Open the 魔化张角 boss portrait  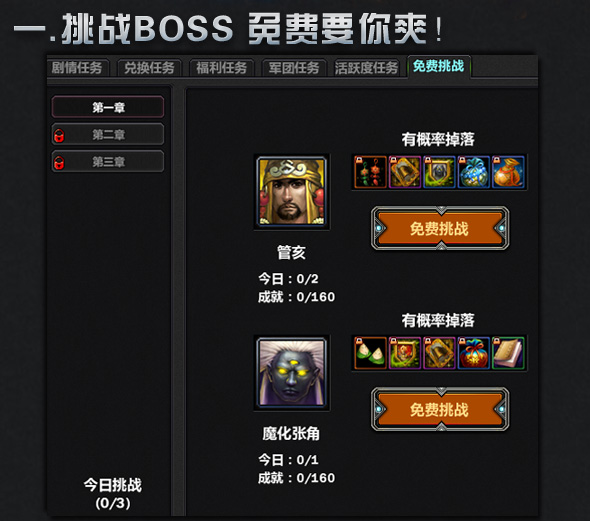(292, 373)
